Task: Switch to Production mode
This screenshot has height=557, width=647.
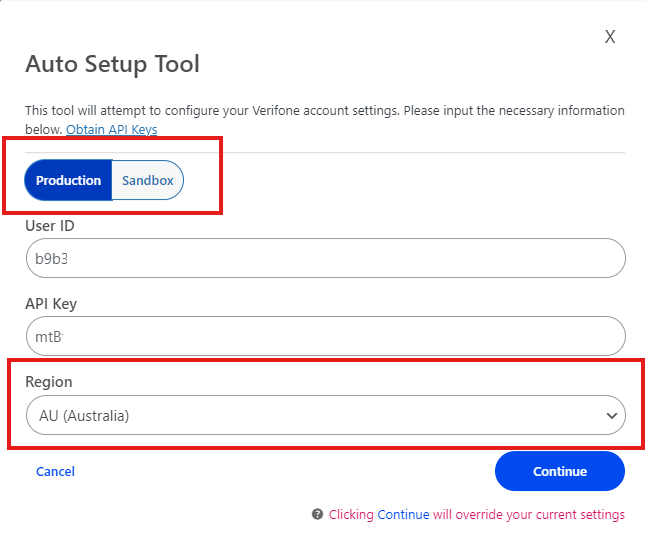Action: (68, 181)
